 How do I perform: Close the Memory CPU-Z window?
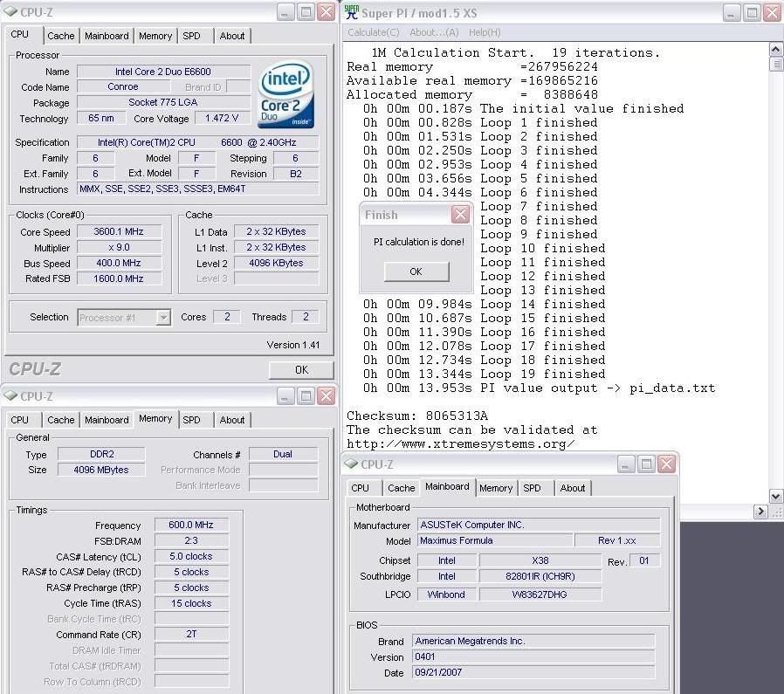pyautogui.click(x=327, y=396)
